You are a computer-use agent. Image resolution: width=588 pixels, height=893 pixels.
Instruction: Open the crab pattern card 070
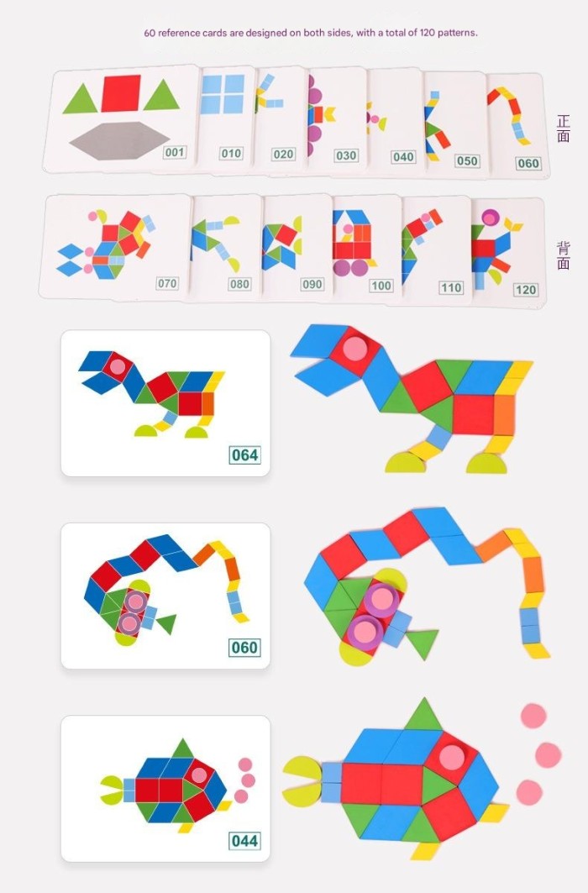[116, 246]
